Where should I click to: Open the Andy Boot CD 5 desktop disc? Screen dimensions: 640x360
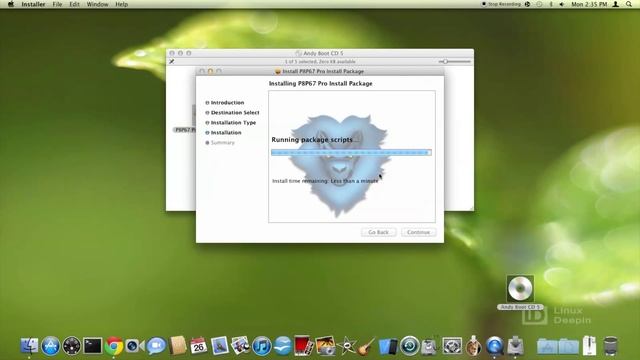[x=520, y=292]
